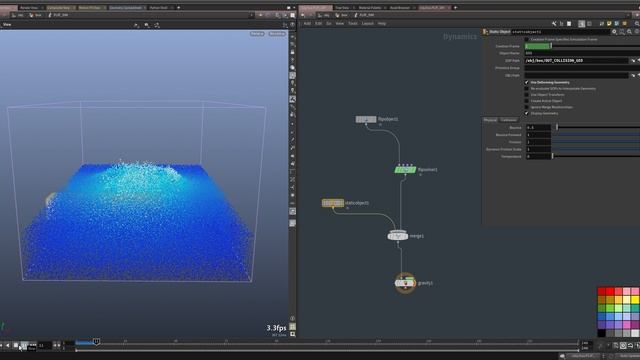Switch to the Material Palette tab
The height and width of the screenshot is (360, 640).
370,7
